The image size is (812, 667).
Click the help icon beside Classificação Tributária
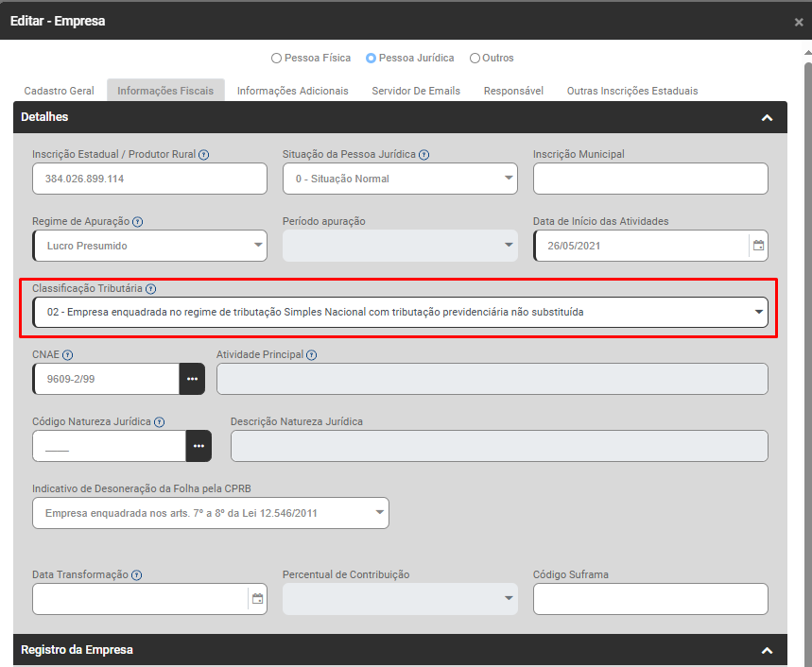[151, 289]
